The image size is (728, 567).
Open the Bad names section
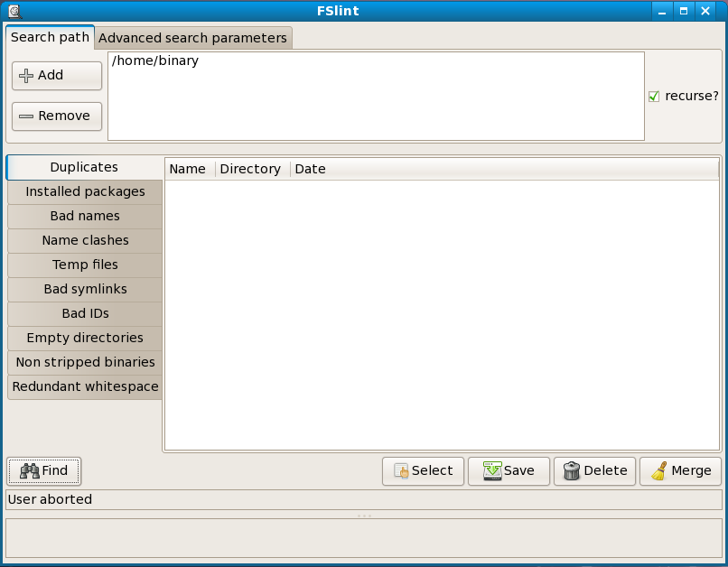[x=85, y=216]
